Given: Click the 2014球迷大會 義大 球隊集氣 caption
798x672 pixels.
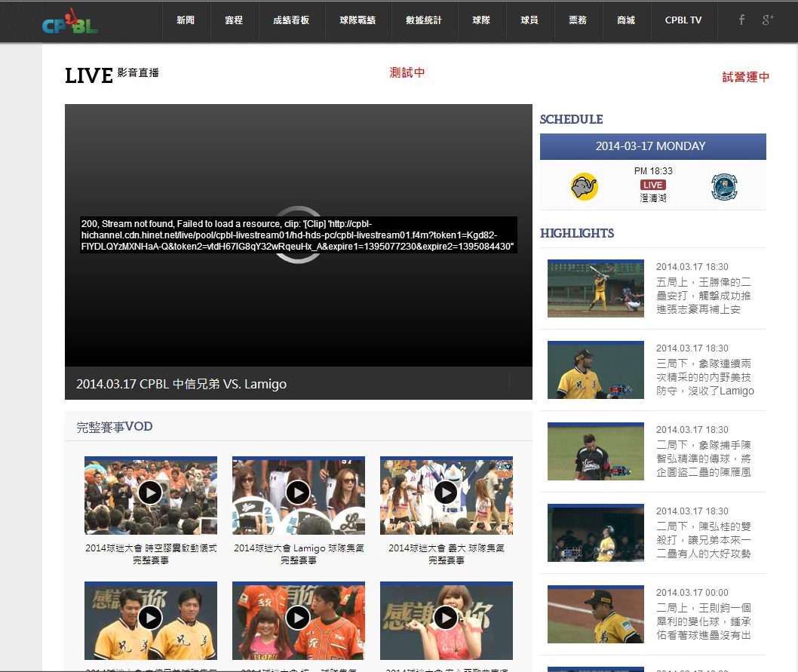Looking at the screenshot, I should click(x=447, y=554).
